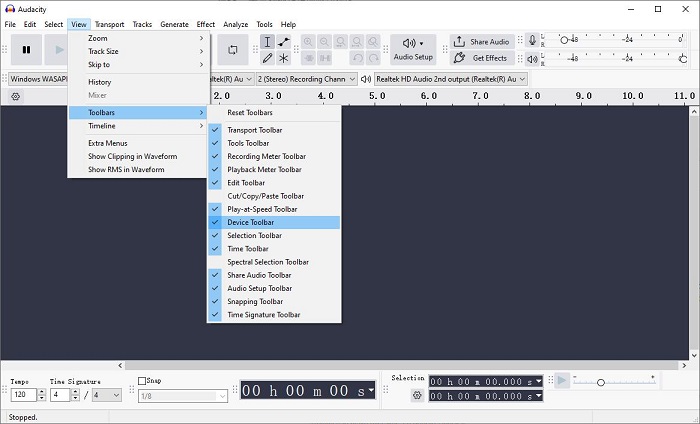700x424 pixels.
Task: Select the Draw pencil tool
Action: pos(267,58)
